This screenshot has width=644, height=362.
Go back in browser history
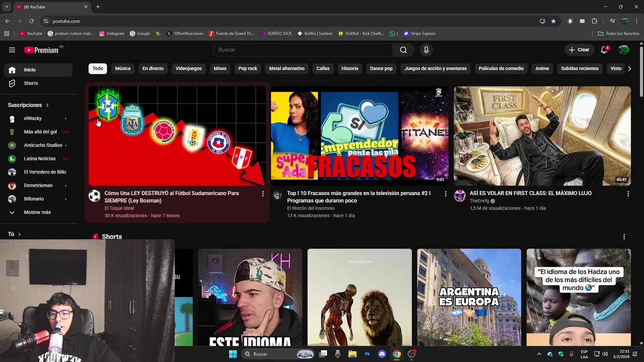[x=7, y=21]
